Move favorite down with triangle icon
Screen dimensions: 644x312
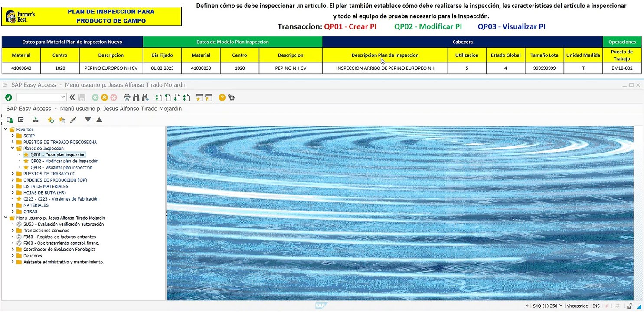pos(88,120)
